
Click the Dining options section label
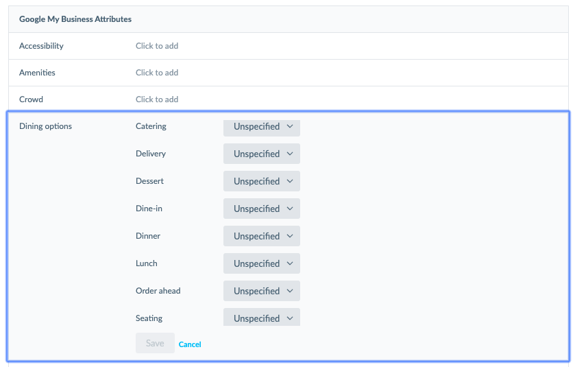[x=45, y=126]
